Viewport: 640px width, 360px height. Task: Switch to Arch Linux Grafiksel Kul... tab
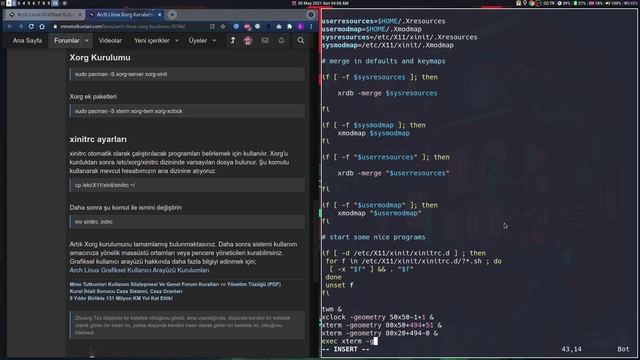45,15
